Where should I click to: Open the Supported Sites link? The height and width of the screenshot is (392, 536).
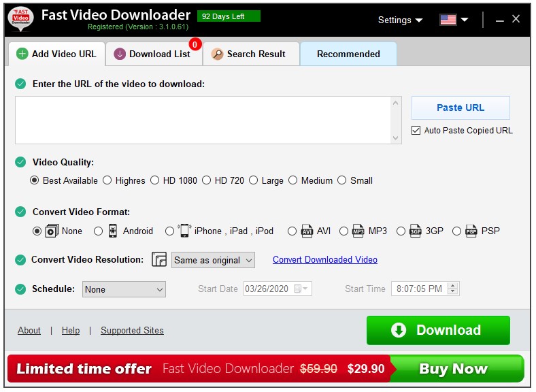tap(132, 331)
